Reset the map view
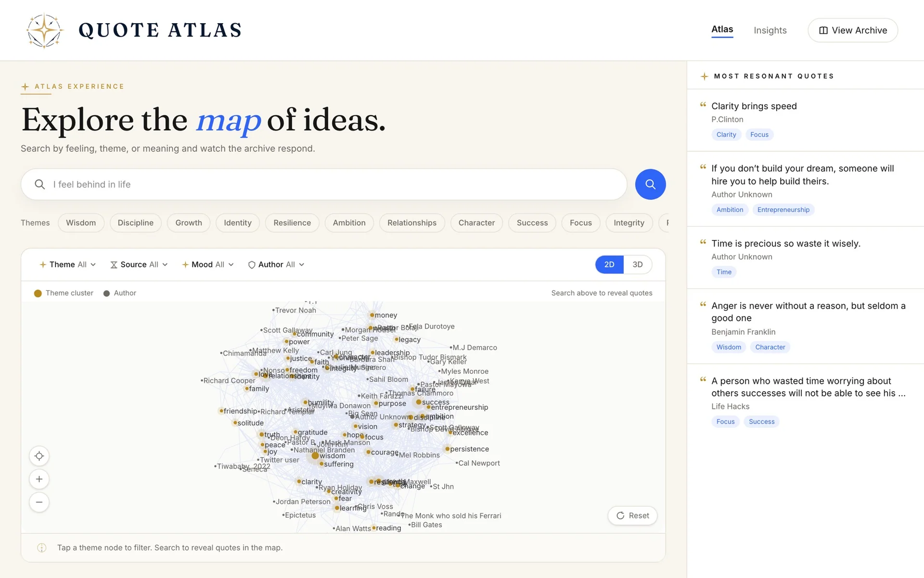The width and height of the screenshot is (924, 578). tap(632, 515)
